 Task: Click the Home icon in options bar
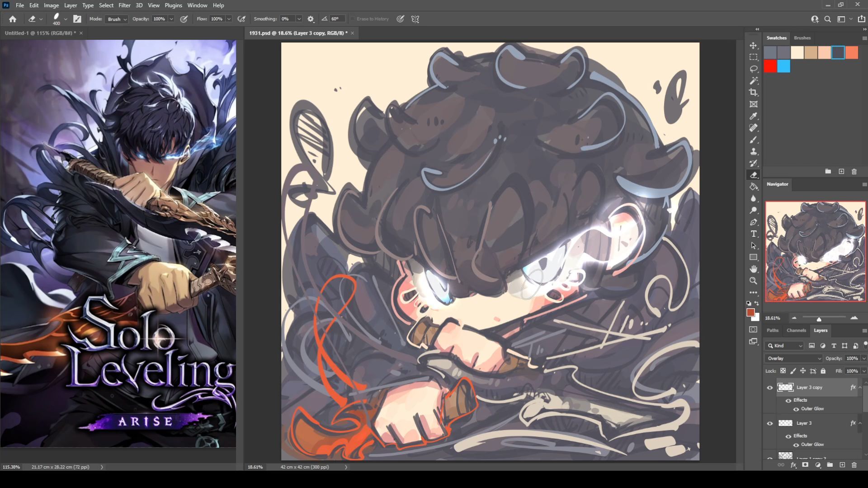tap(13, 19)
